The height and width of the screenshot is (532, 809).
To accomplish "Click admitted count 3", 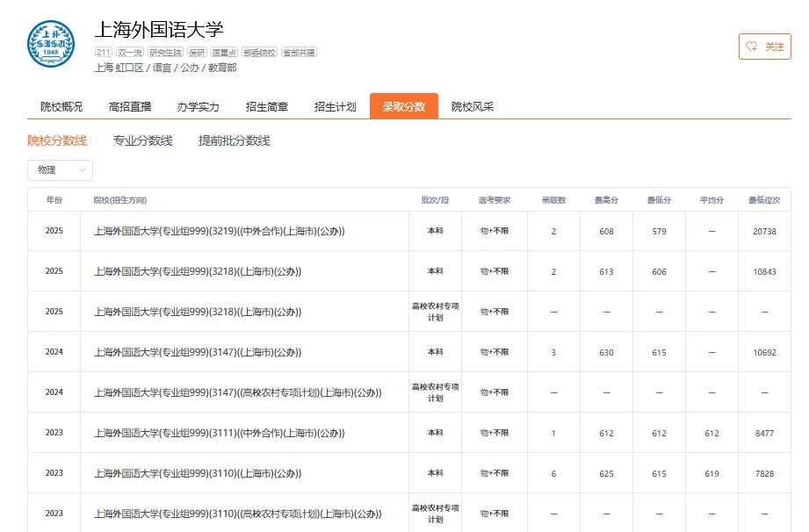I will click(553, 353).
